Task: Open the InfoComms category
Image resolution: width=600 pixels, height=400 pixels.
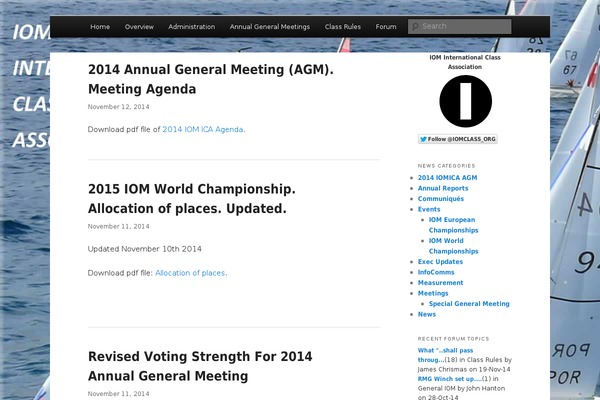Action: pyautogui.click(x=436, y=272)
